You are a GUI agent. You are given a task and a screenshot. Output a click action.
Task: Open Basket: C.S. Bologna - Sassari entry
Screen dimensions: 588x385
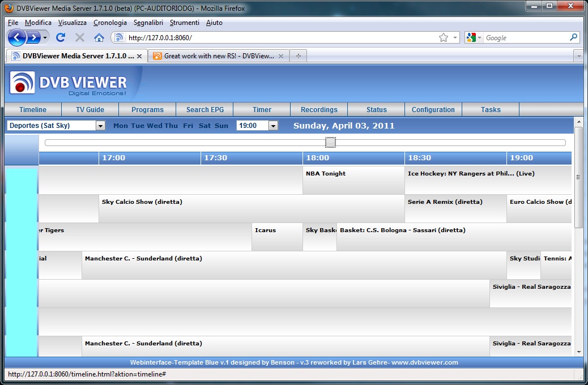click(454, 237)
